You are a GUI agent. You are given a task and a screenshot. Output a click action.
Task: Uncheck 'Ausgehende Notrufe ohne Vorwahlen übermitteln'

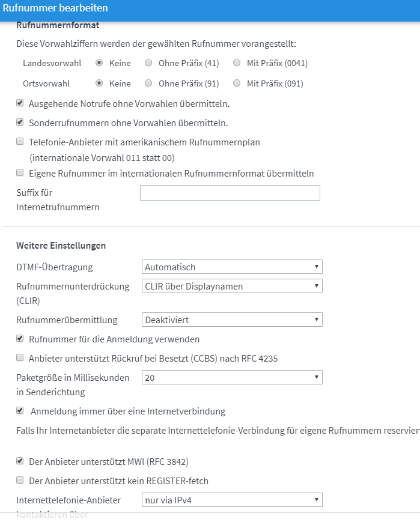20,103
